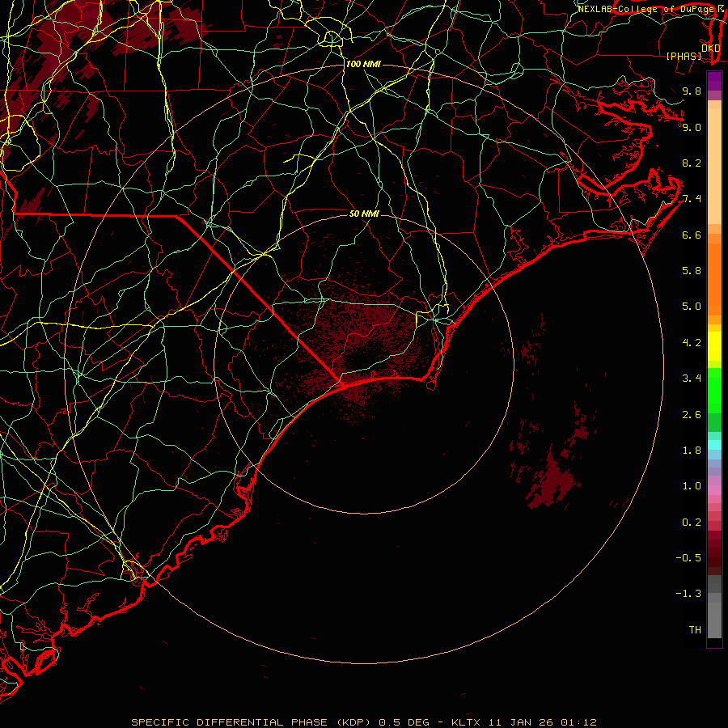This screenshot has height=728, width=728.
Task: Click the 100 NMI range ring label
Action: (x=363, y=64)
